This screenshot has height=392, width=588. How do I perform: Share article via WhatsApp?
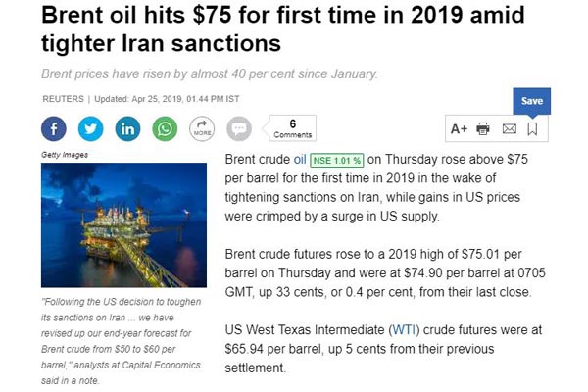pyautogui.click(x=165, y=128)
